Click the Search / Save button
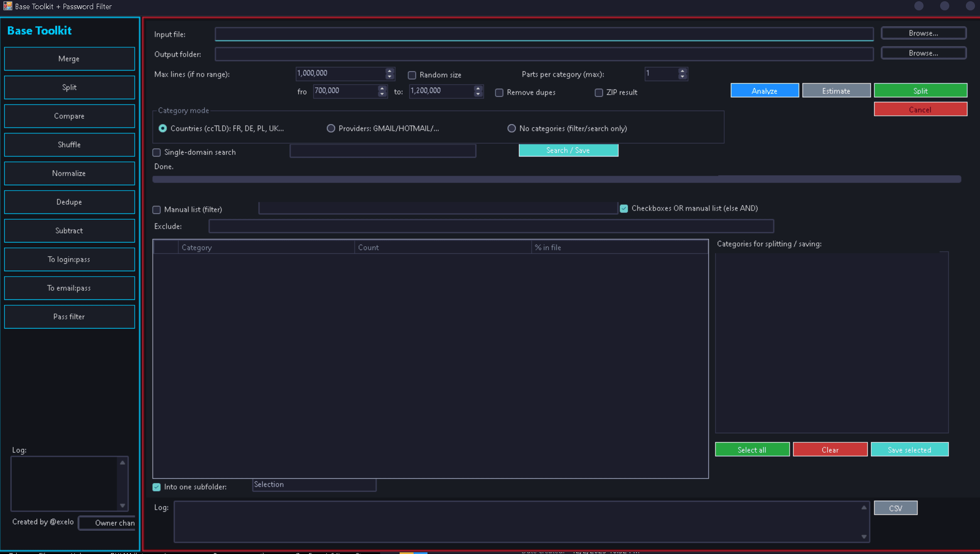 pos(568,150)
